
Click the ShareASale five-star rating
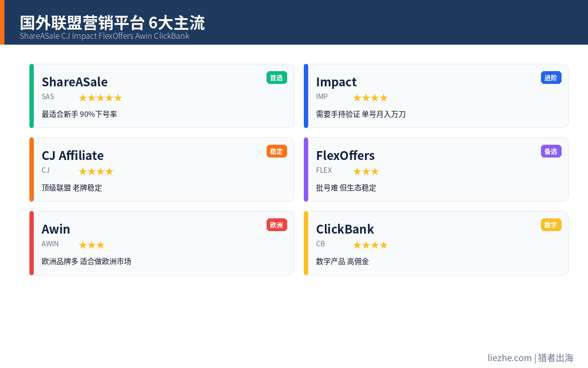[x=100, y=98]
